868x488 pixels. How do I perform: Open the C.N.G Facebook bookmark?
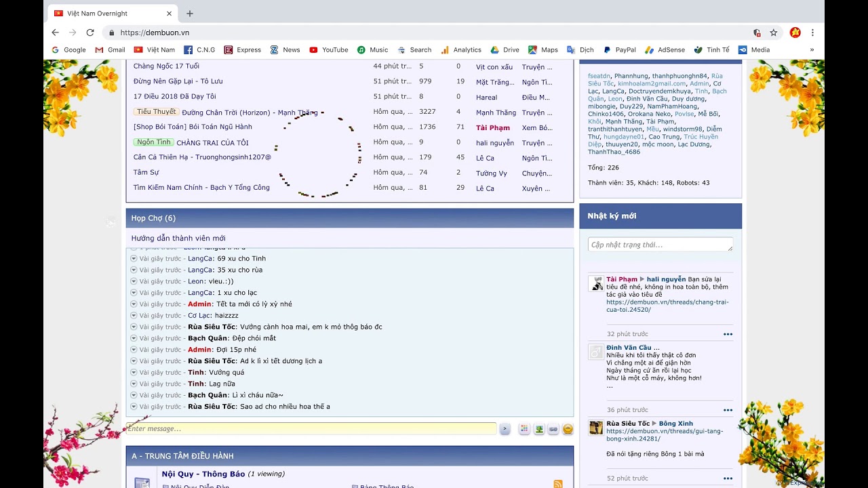click(x=199, y=49)
